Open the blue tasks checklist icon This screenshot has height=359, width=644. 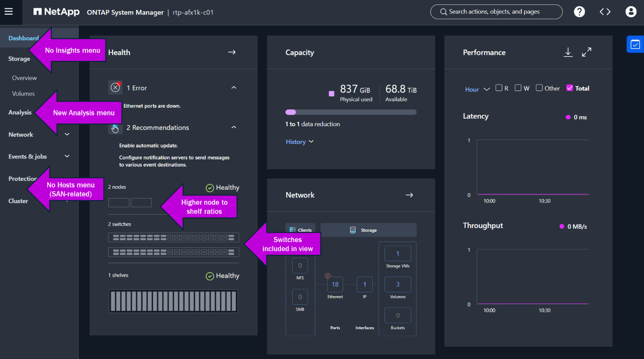point(635,44)
